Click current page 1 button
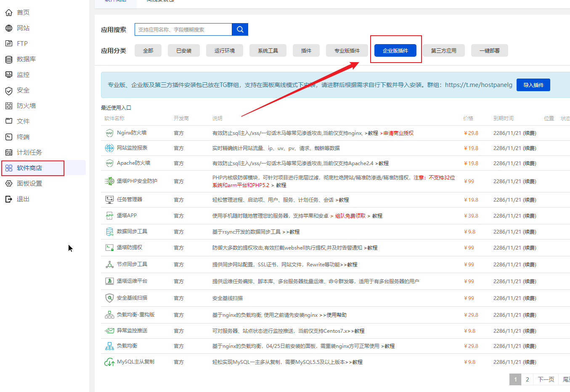570x392 pixels. point(515,379)
